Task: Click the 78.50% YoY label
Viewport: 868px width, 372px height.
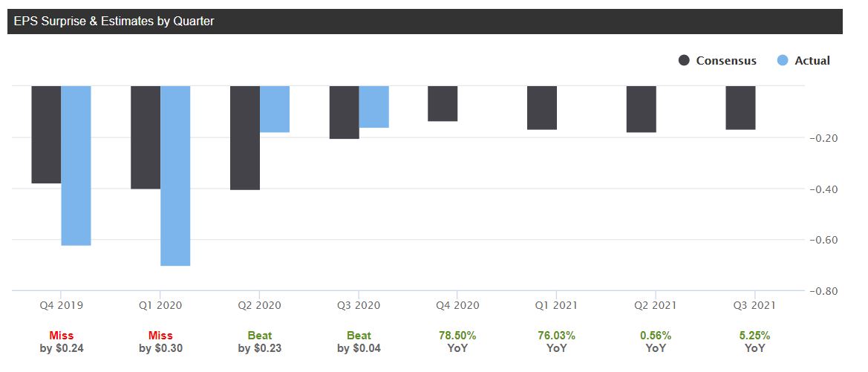Action: coord(458,342)
